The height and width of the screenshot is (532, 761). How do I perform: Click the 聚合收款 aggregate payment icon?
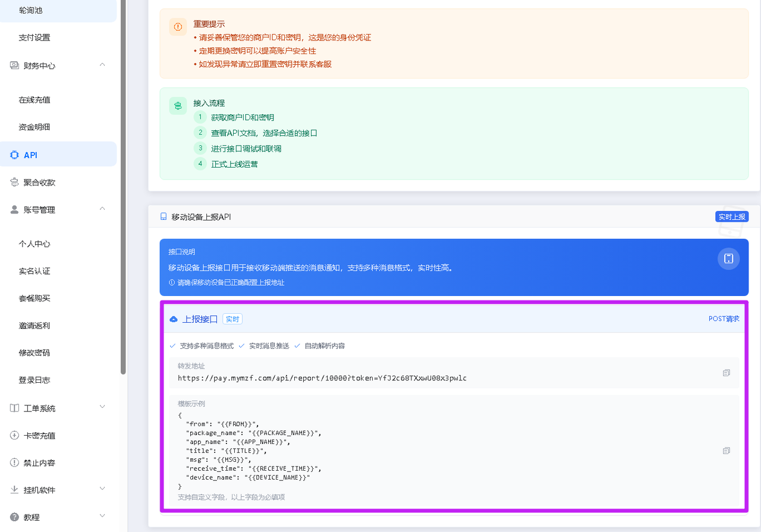click(13, 182)
